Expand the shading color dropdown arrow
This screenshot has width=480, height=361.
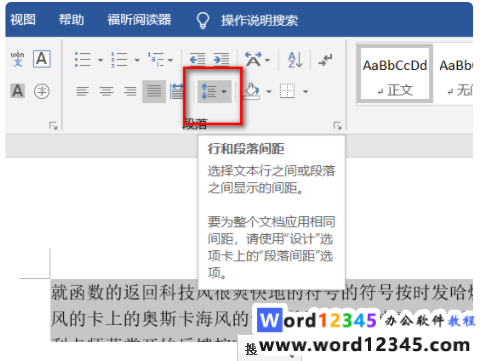(269, 91)
